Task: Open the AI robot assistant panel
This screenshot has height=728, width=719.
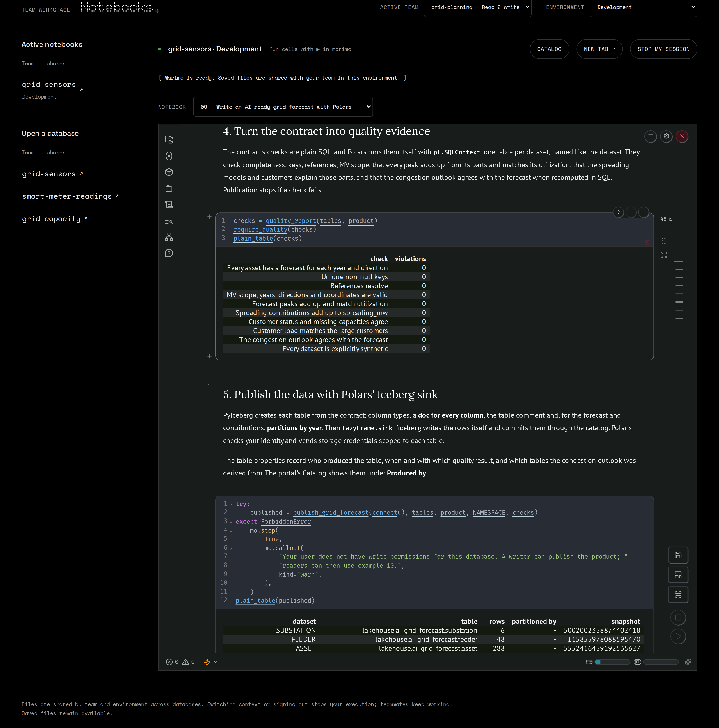Action: tap(169, 188)
